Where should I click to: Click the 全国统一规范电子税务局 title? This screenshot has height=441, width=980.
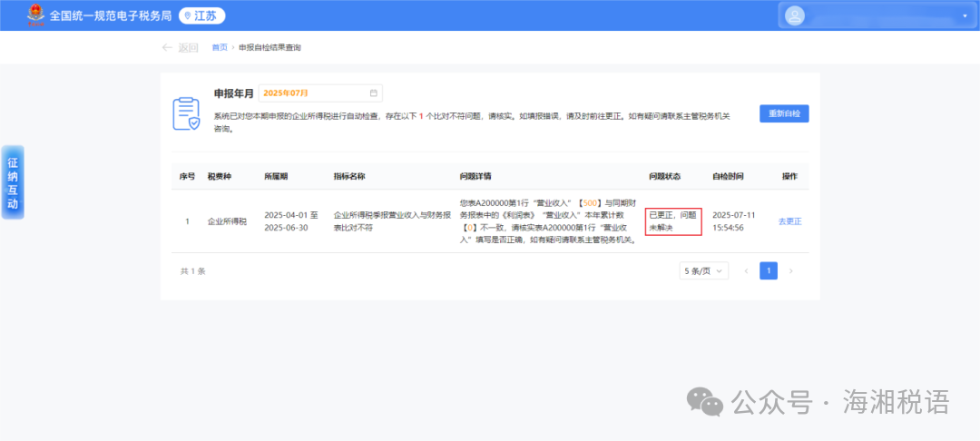(x=111, y=16)
